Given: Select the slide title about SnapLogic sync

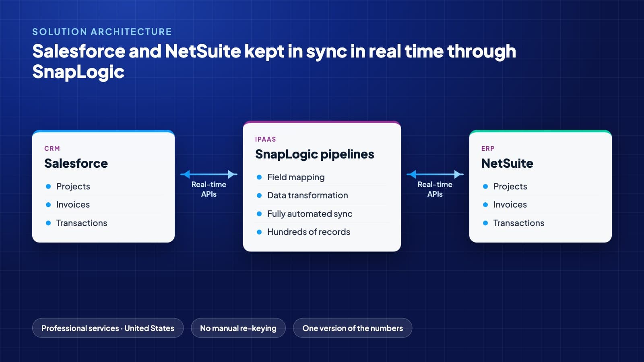Looking at the screenshot, I should pos(274,61).
